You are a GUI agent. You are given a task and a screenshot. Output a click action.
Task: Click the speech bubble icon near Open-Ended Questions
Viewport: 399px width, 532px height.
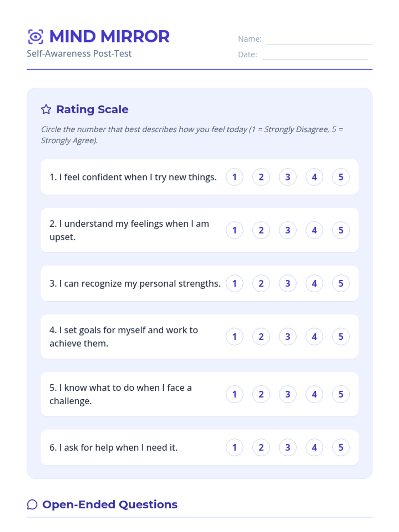tap(32, 504)
